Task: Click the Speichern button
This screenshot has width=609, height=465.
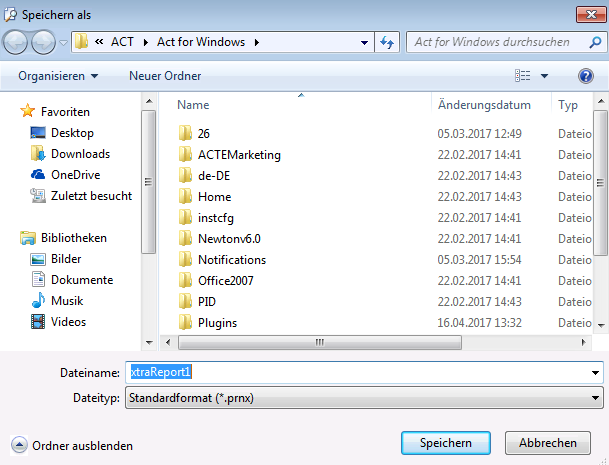Action: [446, 443]
